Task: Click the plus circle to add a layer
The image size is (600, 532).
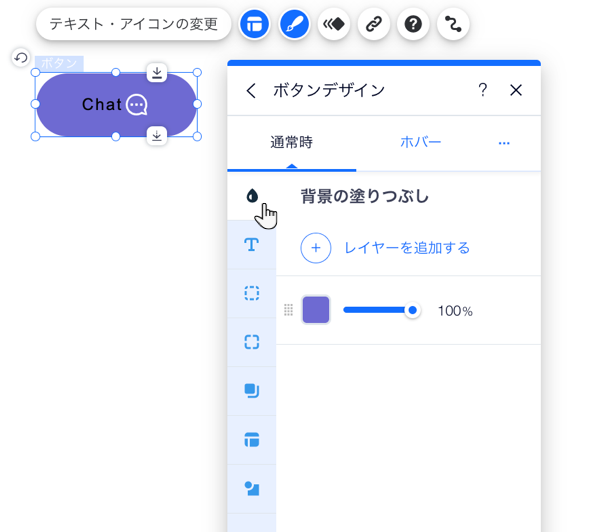Action: click(316, 248)
